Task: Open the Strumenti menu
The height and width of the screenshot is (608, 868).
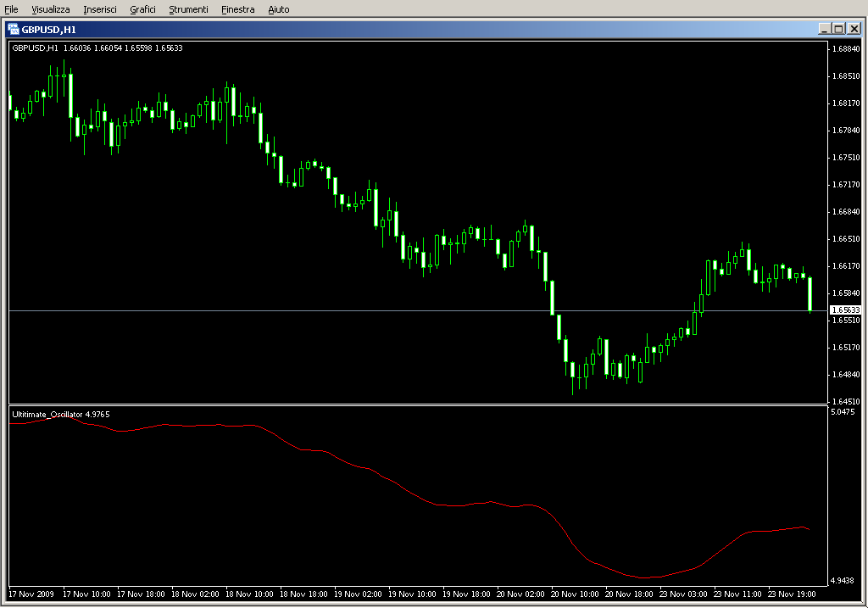Action: (188, 9)
